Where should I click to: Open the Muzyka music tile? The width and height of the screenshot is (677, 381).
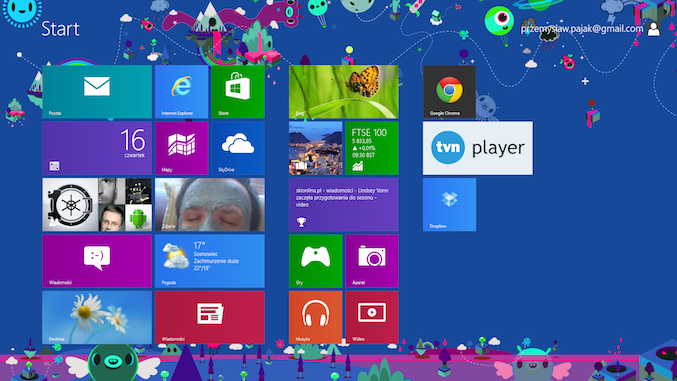315,318
